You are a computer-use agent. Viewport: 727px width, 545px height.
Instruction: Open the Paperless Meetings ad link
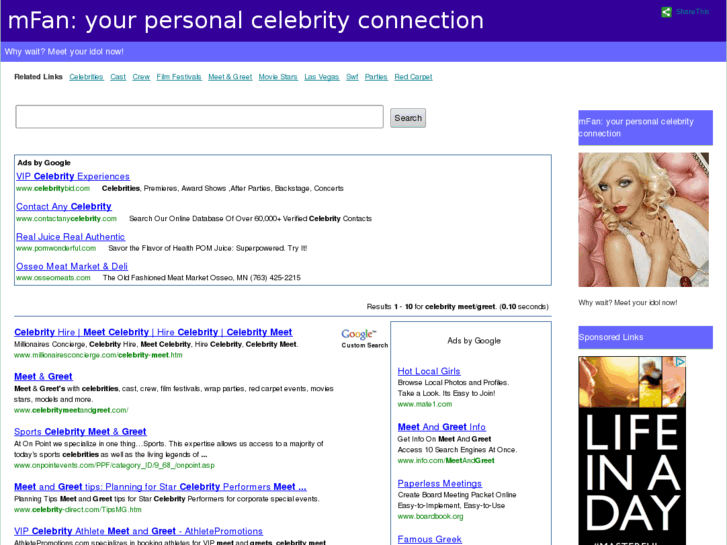tap(440, 483)
